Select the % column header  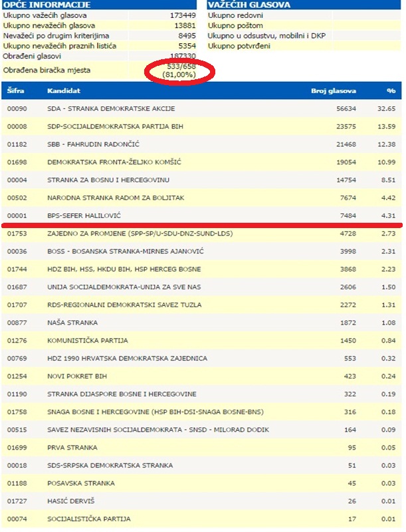[391, 90]
